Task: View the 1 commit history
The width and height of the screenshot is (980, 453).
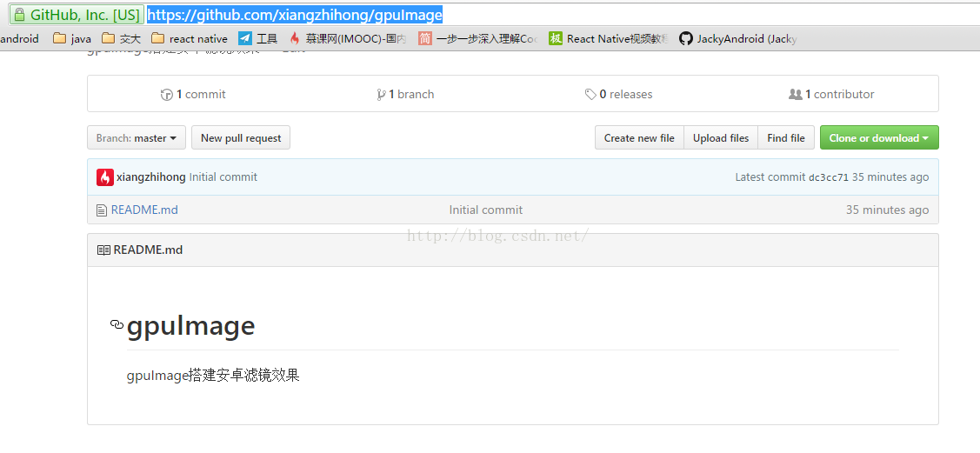Action: tap(193, 95)
